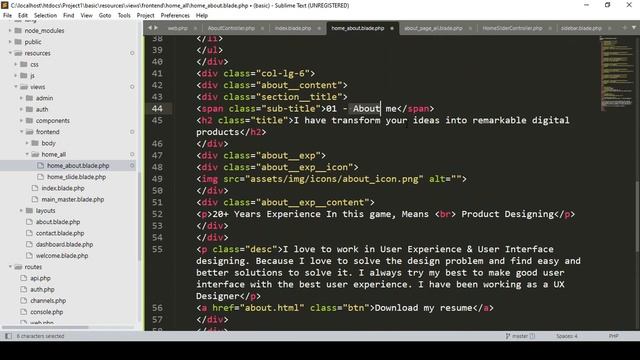Screen dimensions: 640x360
Task: Switch to the index.blade.php tab
Action: 293,28
